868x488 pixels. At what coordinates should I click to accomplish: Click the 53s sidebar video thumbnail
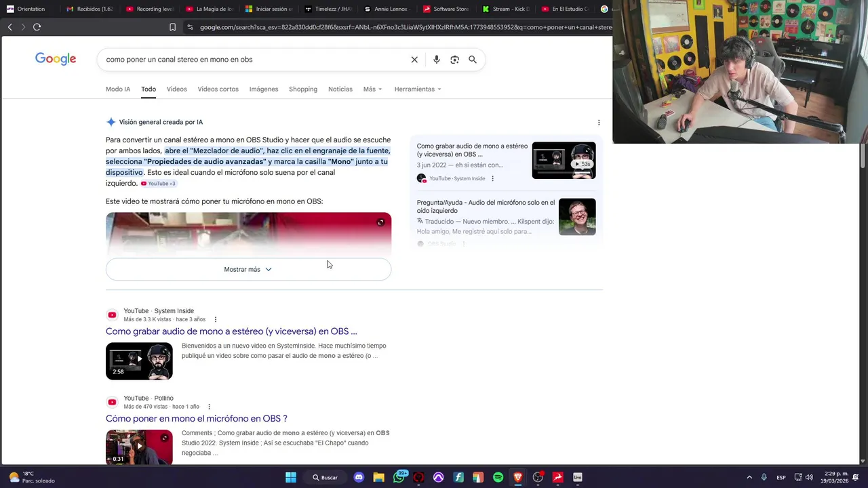(564, 160)
